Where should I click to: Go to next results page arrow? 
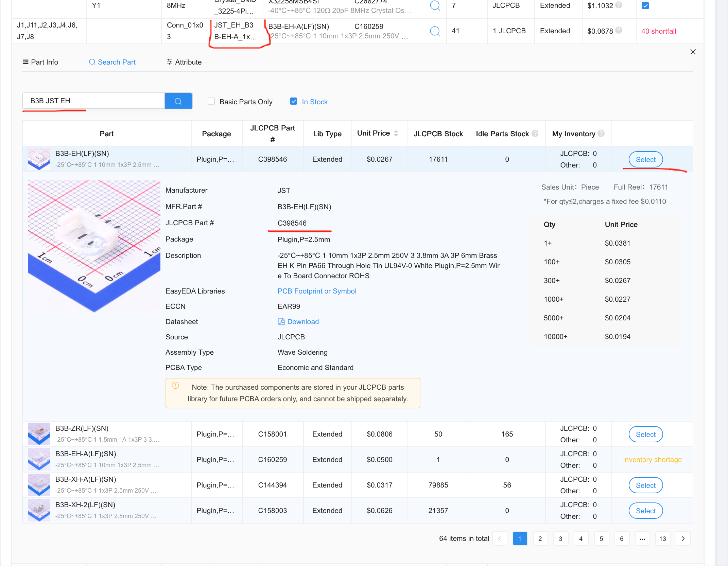(x=683, y=538)
